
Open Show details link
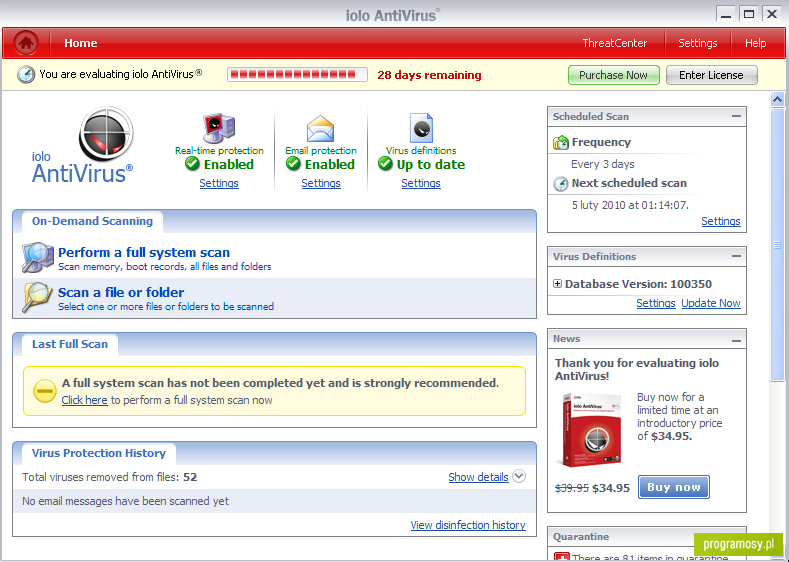tap(479, 477)
